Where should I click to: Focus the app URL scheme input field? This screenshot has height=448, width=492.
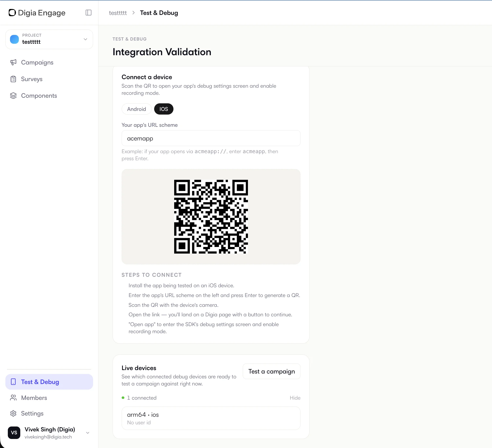click(211, 138)
